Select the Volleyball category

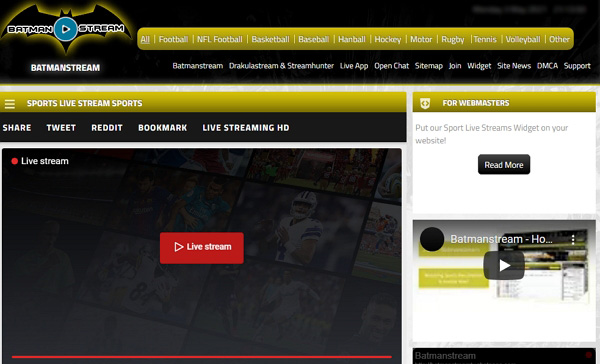(x=523, y=39)
